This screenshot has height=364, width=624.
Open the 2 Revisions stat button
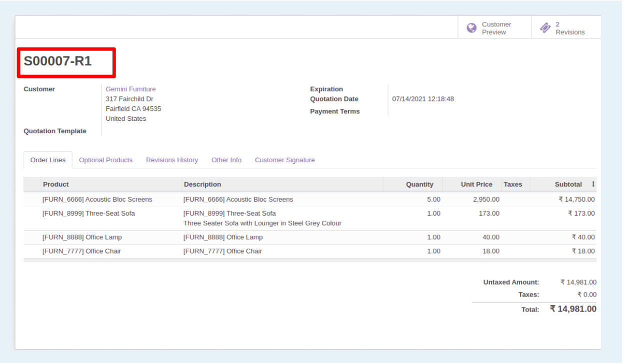[566, 28]
